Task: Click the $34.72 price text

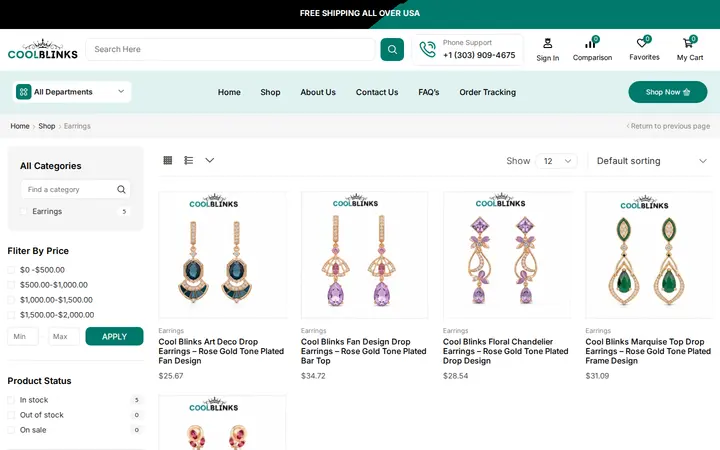Action: [x=313, y=376]
